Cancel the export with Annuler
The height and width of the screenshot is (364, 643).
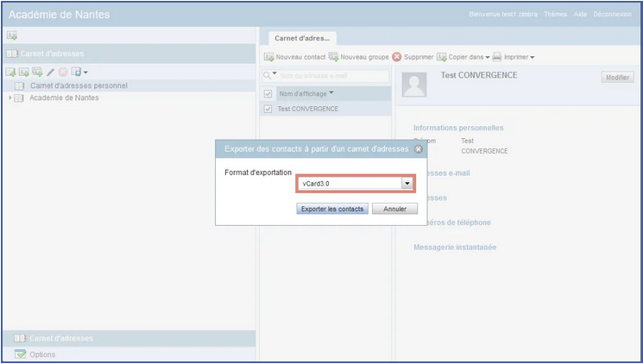(x=394, y=209)
